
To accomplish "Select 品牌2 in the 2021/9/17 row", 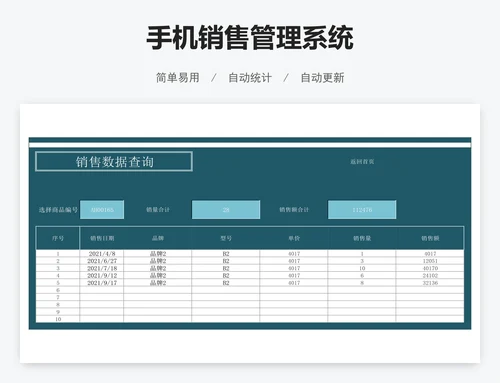I will [158, 283].
